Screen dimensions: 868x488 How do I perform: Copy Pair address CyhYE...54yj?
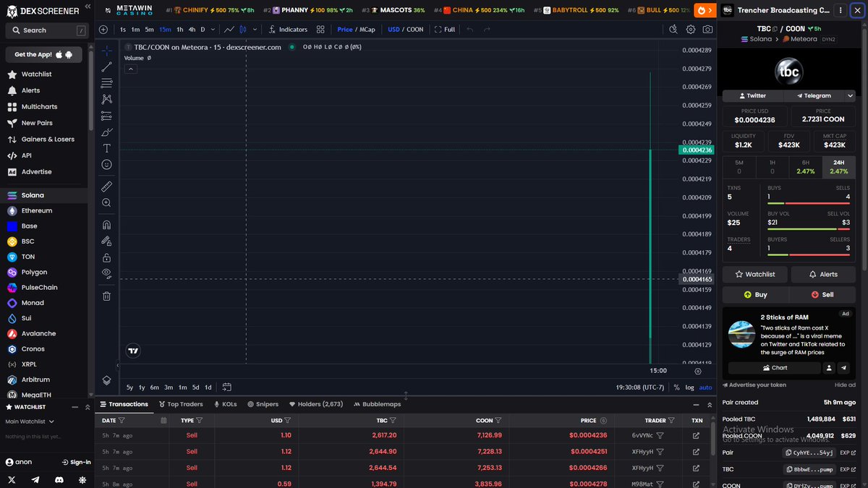pos(808,453)
